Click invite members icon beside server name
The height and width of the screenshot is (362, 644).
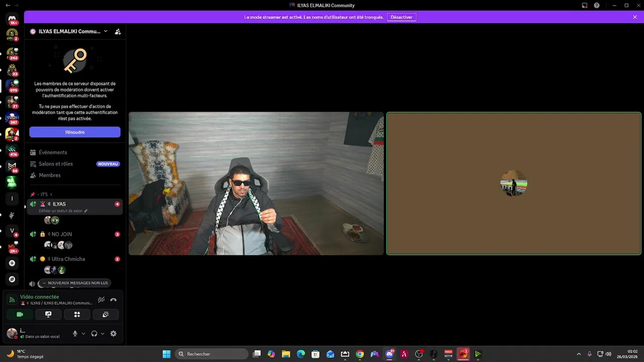[118, 31]
